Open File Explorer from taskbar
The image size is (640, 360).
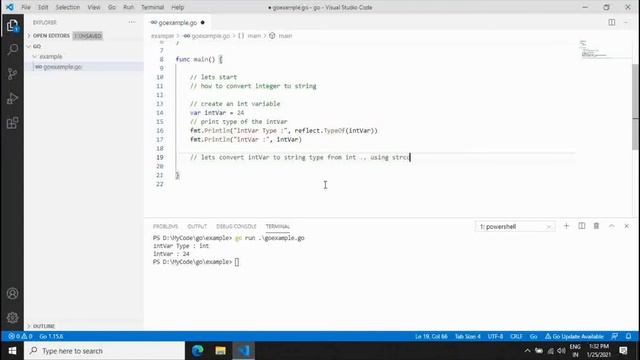point(220,351)
